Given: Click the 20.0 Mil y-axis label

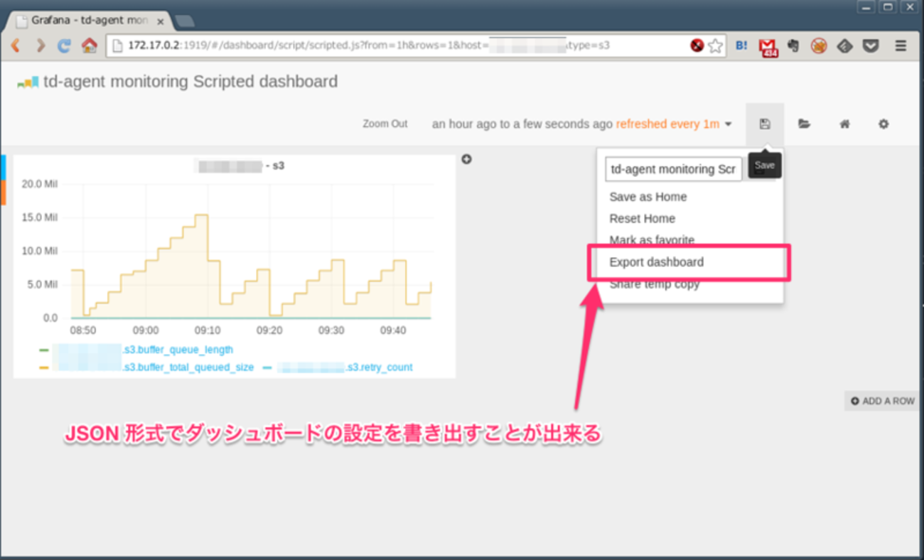Looking at the screenshot, I should [x=40, y=183].
